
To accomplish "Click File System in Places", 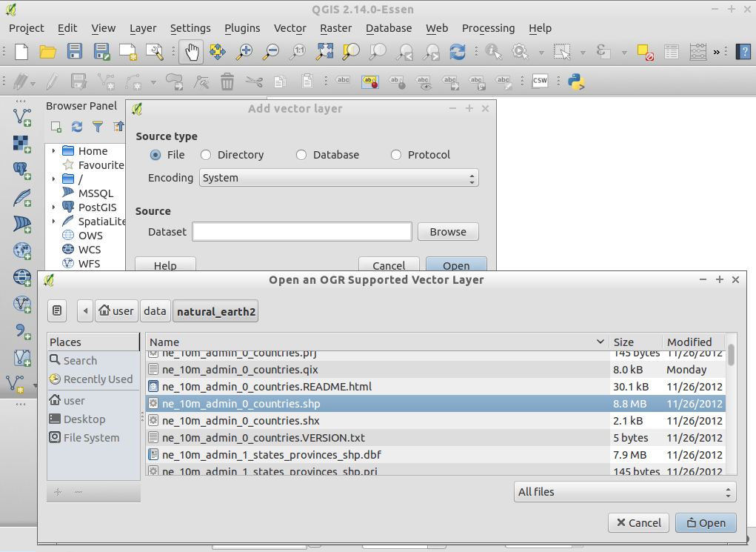I will (x=84, y=438).
